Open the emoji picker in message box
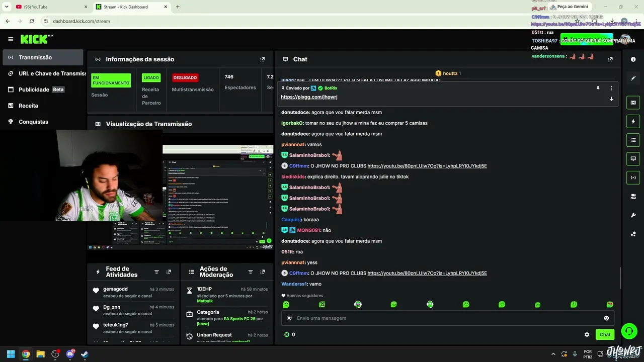The width and height of the screenshot is (644, 362). 606,318
